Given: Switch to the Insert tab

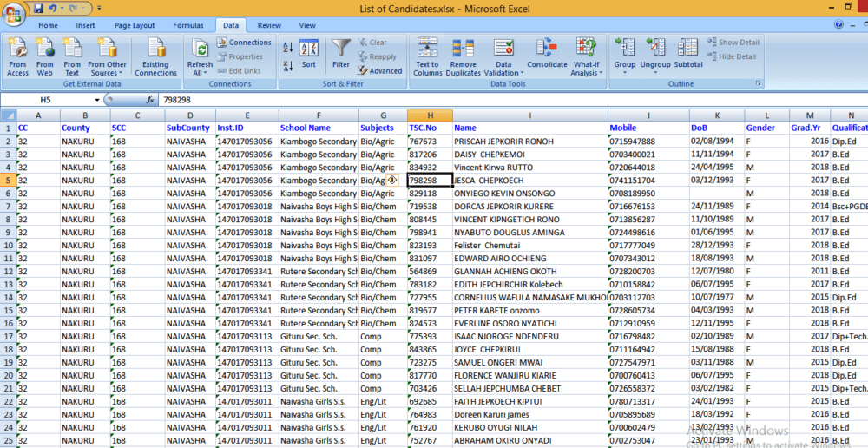Looking at the screenshot, I should pos(85,25).
